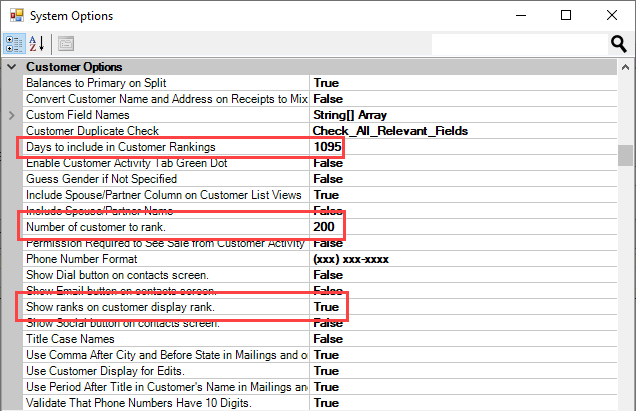Click the System Options window icon
This screenshot has height=411, width=636.
[x=15, y=15]
